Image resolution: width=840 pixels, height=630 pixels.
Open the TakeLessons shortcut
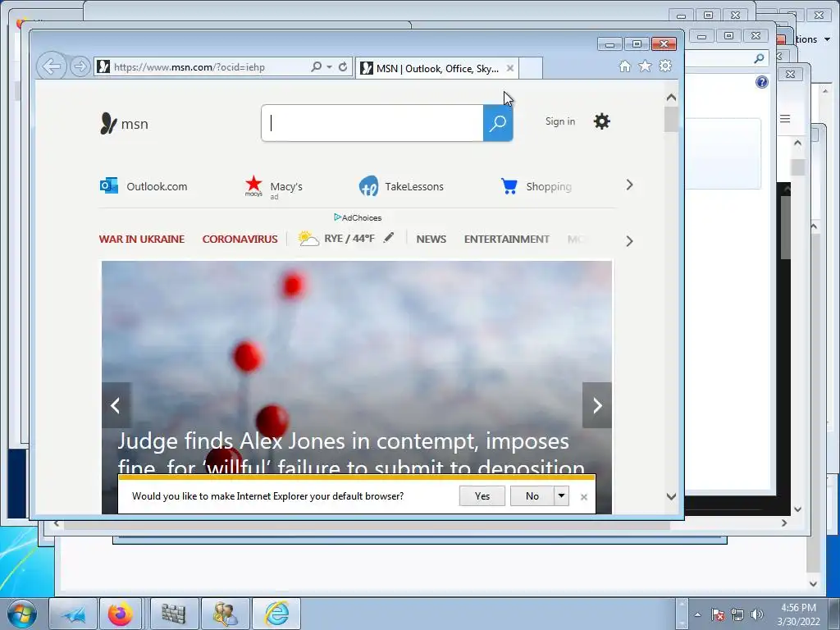tap(401, 186)
